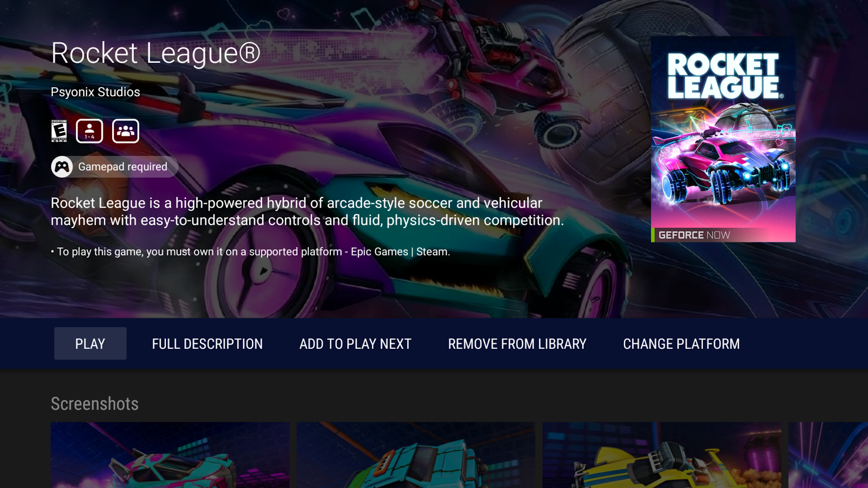Start the game with PLAY
Image resolution: width=868 pixels, height=488 pixels.
(90, 344)
